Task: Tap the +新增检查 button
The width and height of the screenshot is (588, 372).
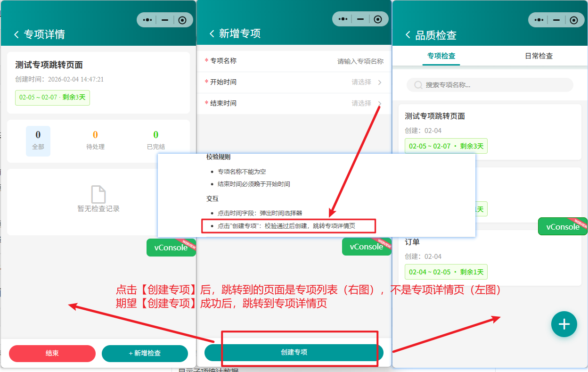Action: (x=145, y=353)
